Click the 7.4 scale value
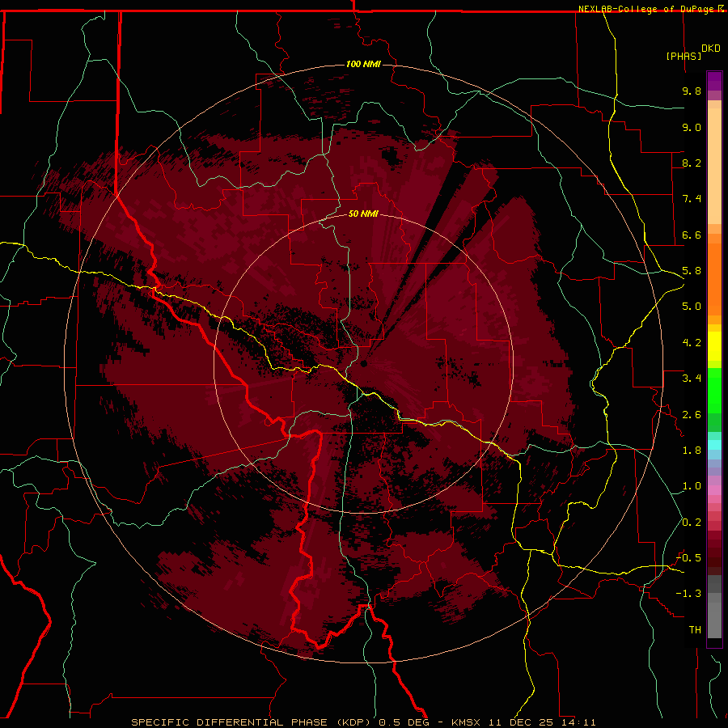The image size is (728, 728). [692, 199]
